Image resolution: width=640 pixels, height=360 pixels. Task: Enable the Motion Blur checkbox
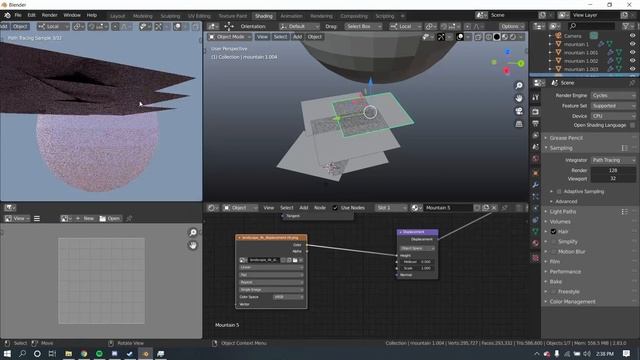point(553,252)
